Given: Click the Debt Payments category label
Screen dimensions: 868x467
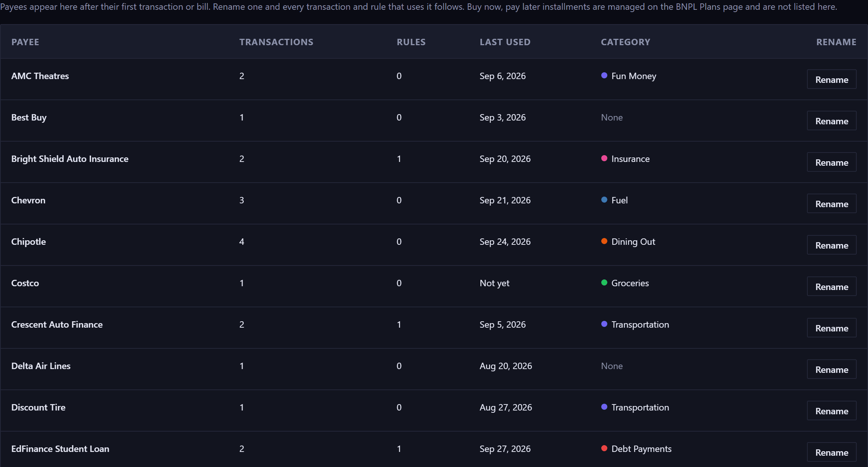Looking at the screenshot, I should click(x=641, y=449).
